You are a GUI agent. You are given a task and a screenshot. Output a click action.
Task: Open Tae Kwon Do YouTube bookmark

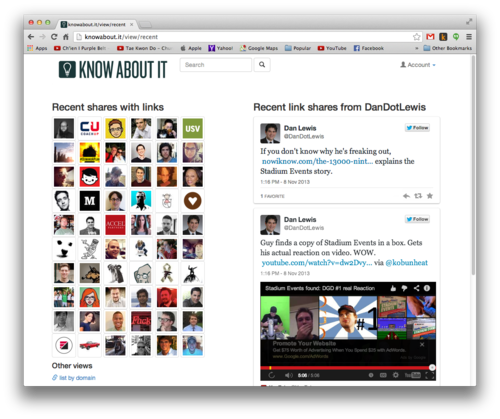(145, 48)
